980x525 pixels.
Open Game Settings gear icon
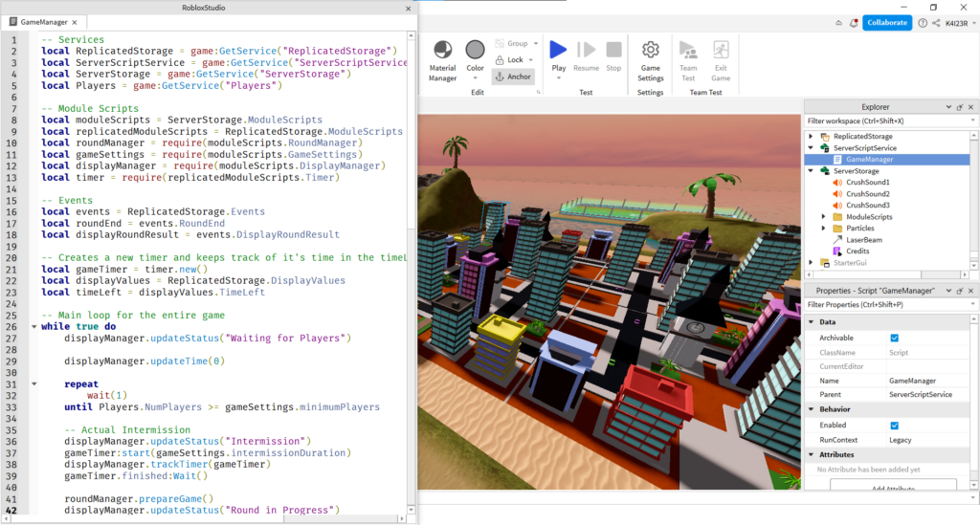[651, 50]
